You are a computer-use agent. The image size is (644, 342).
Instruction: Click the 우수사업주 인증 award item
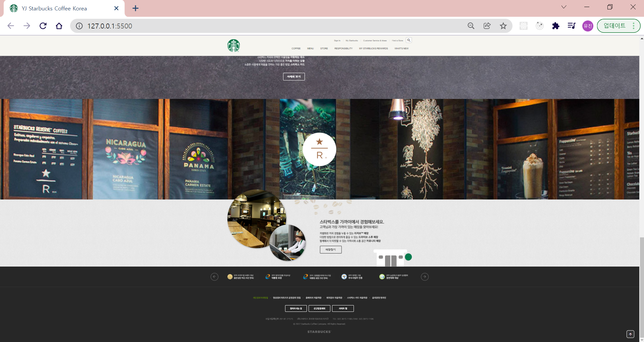pyautogui.click(x=352, y=277)
